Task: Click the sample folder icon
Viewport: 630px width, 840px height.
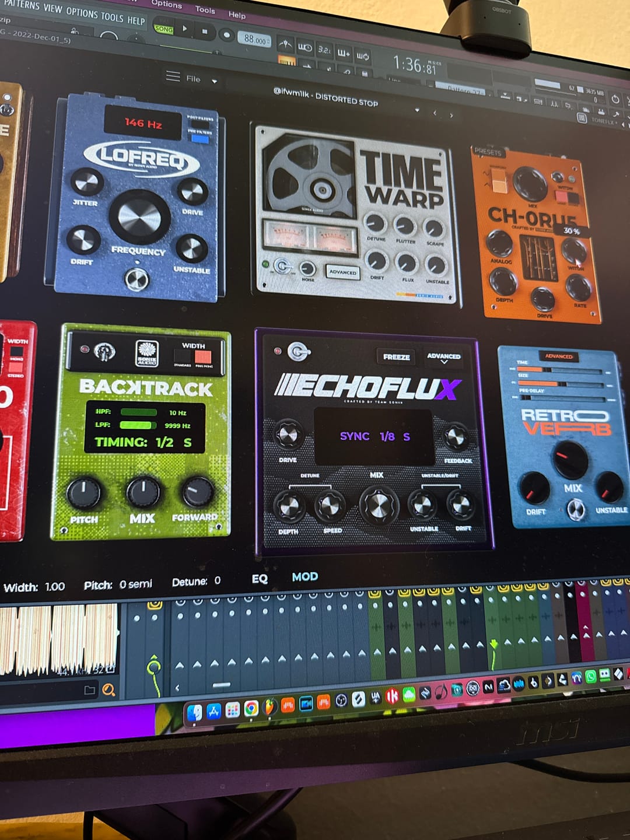Action: point(89,690)
